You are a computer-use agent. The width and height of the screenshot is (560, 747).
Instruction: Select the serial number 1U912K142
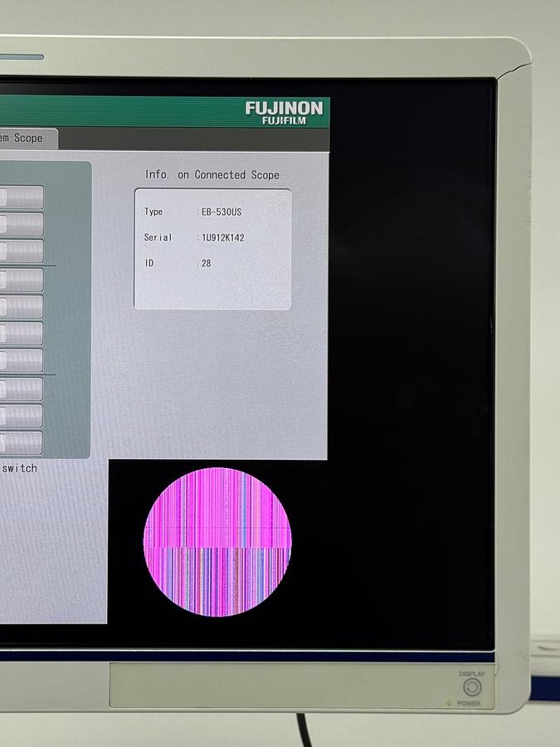pyautogui.click(x=223, y=237)
